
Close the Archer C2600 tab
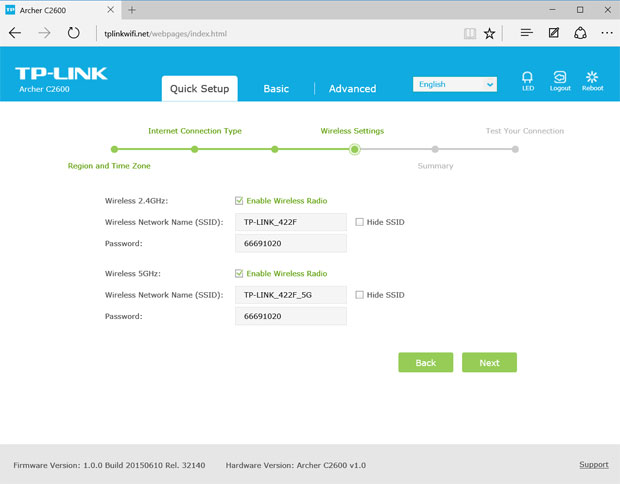111,10
